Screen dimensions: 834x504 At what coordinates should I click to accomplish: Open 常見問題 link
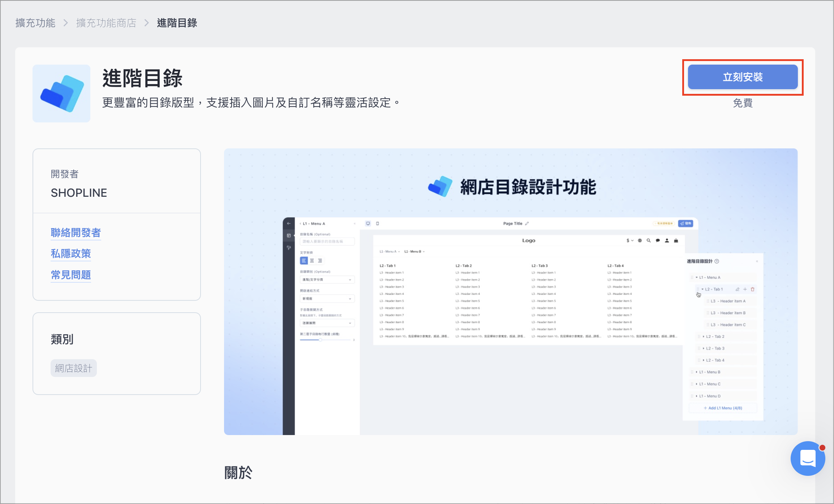coord(71,275)
